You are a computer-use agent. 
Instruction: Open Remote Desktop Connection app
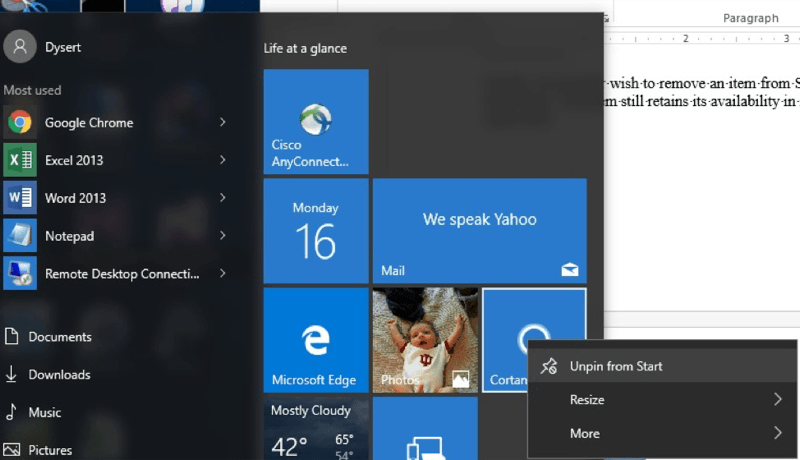coord(117,273)
